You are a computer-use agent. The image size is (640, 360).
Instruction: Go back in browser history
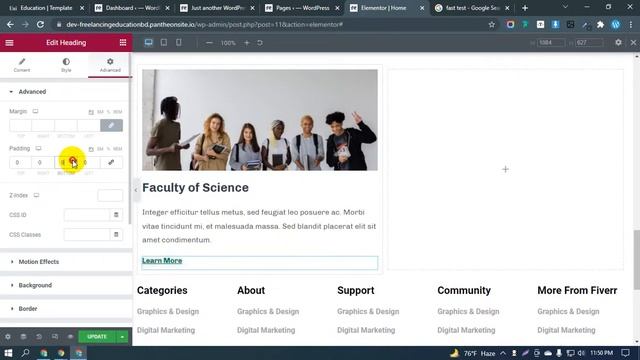tap(10, 25)
